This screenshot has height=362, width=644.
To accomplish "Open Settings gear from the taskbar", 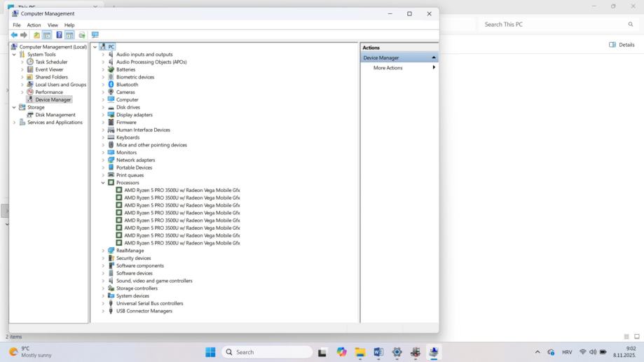I will click(x=397, y=352).
